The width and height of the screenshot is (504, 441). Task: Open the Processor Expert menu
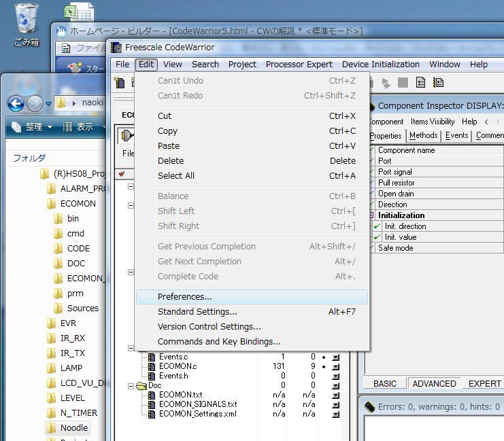click(x=299, y=65)
